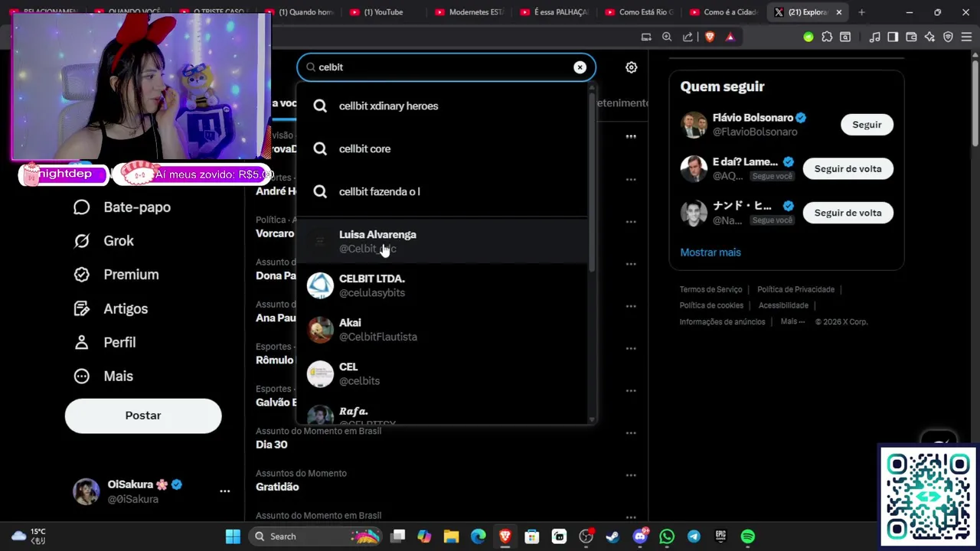Toggle the browser sidebar panel icon
Image resolution: width=980 pixels, height=551 pixels.
click(893, 37)
